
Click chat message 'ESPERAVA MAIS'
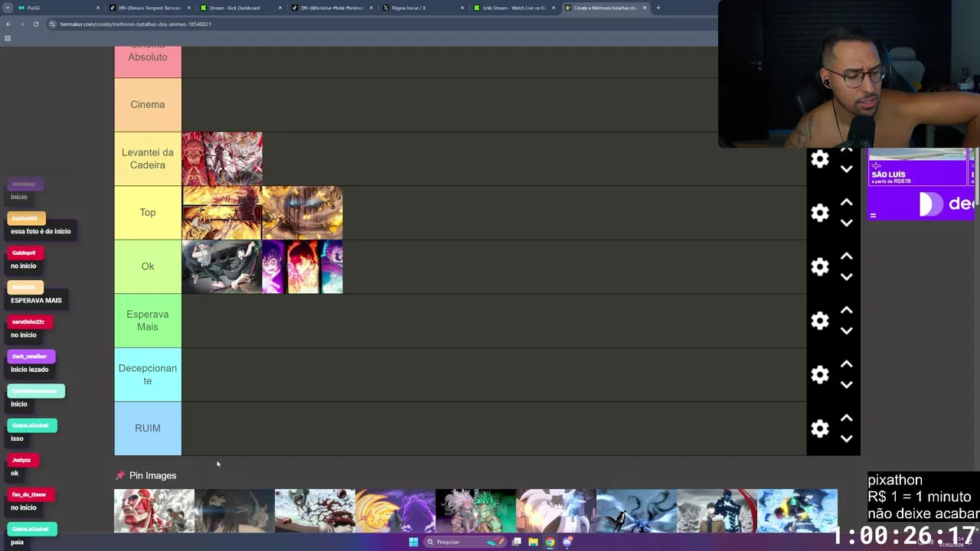(36, 300)
